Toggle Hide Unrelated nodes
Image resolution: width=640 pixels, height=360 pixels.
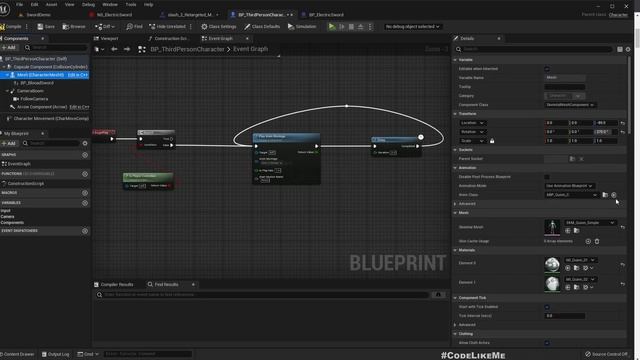click(x=167, y=27)
